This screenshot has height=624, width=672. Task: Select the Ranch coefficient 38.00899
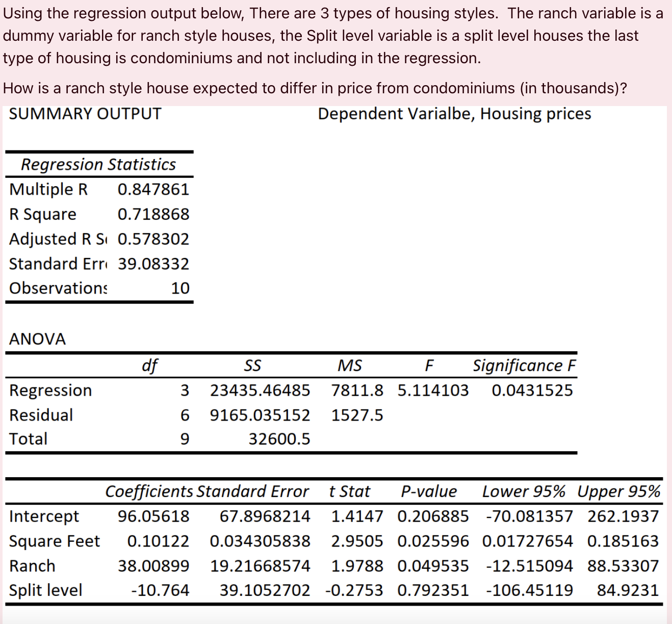[x=156, y=565]
